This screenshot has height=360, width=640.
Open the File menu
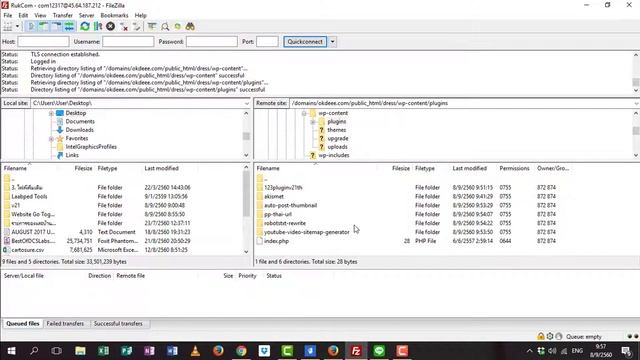pyautogui.click(x=8, y=16)
